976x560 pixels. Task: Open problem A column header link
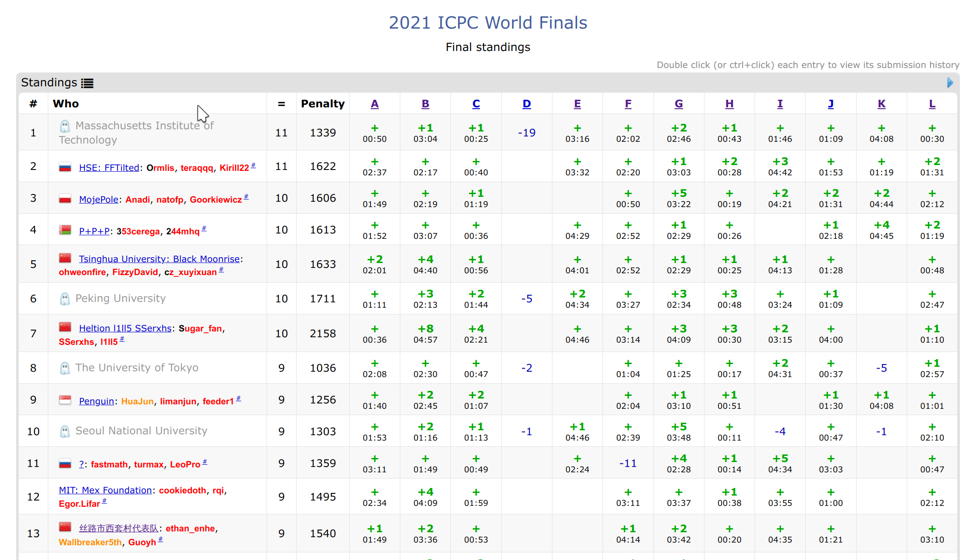click(x=374, y=104)
